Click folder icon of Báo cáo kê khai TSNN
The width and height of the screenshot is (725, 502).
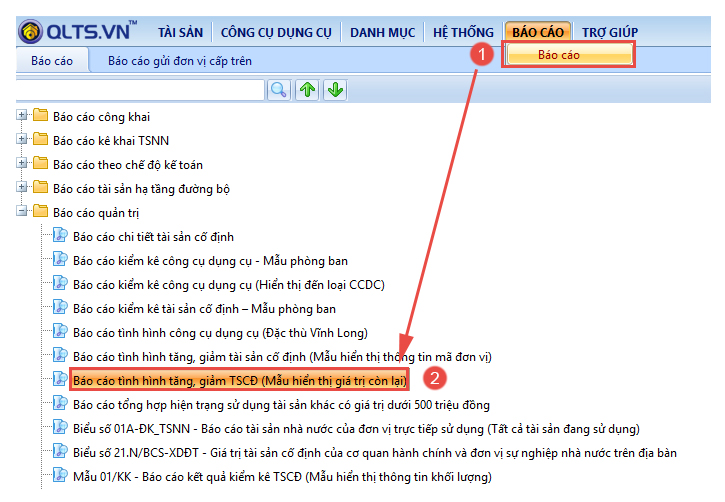pyautogui.click(x=40, y=139)
